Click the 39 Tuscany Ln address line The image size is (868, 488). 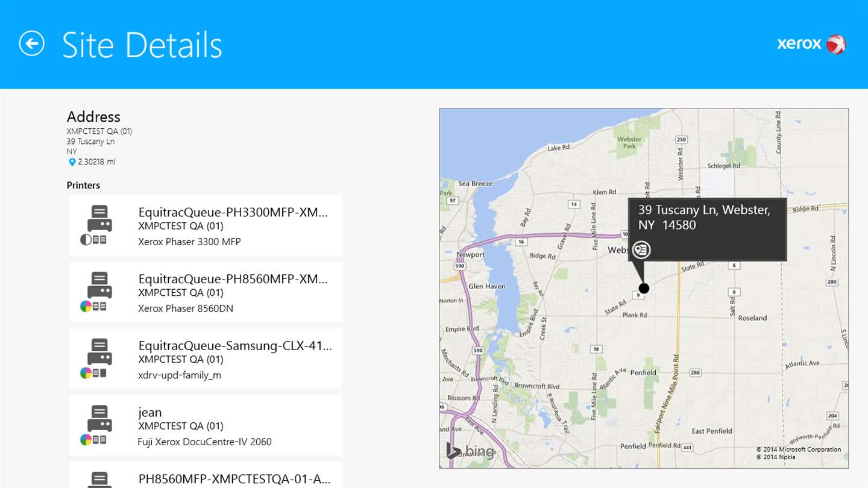click(x=90, y=142)
